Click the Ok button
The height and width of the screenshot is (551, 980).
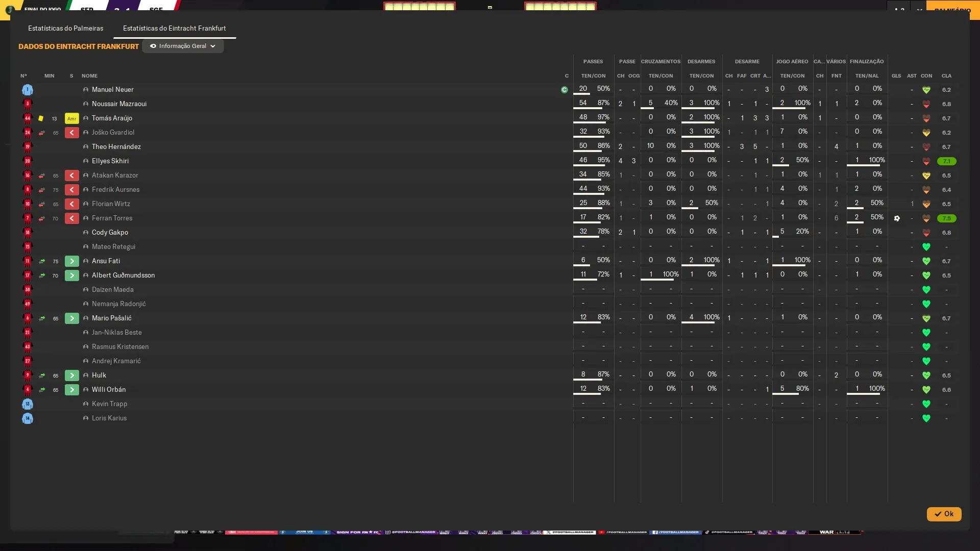tap(944, 514)
